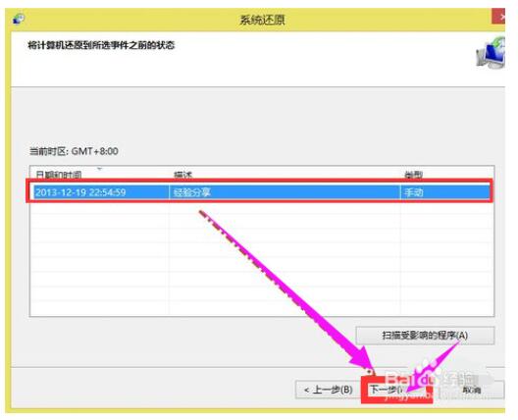Click the 将计算机还原到所选事件之前的状态 heading
The height and width of the screenshot is (420, 518).
point(101,45)
